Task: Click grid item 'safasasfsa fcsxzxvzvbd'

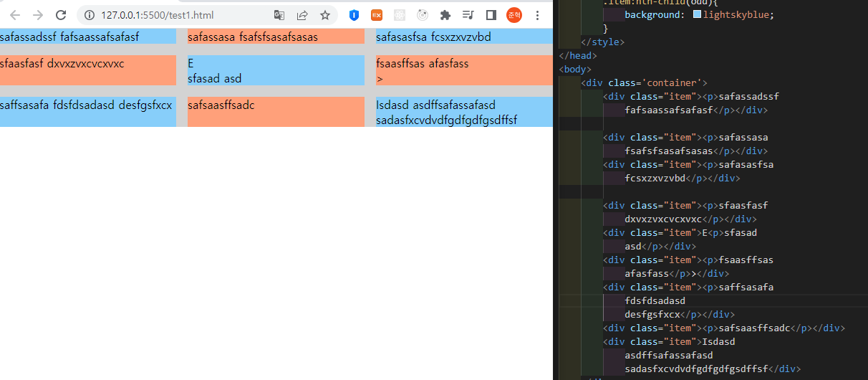Action: point(464,37)
